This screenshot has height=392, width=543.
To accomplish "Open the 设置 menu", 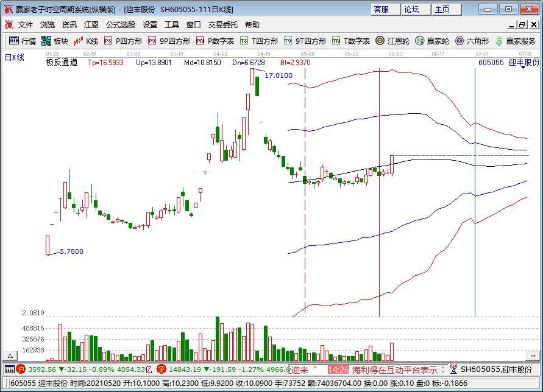I will click(x=150, y=24).
